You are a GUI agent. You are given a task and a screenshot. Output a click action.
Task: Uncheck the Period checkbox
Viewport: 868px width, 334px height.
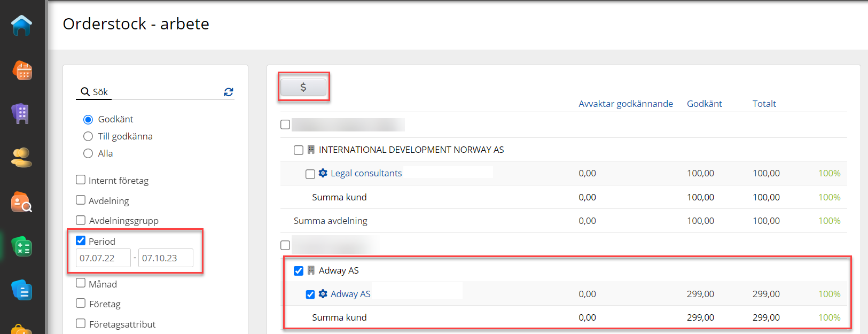pyautogui.click(x=81, y=240)
